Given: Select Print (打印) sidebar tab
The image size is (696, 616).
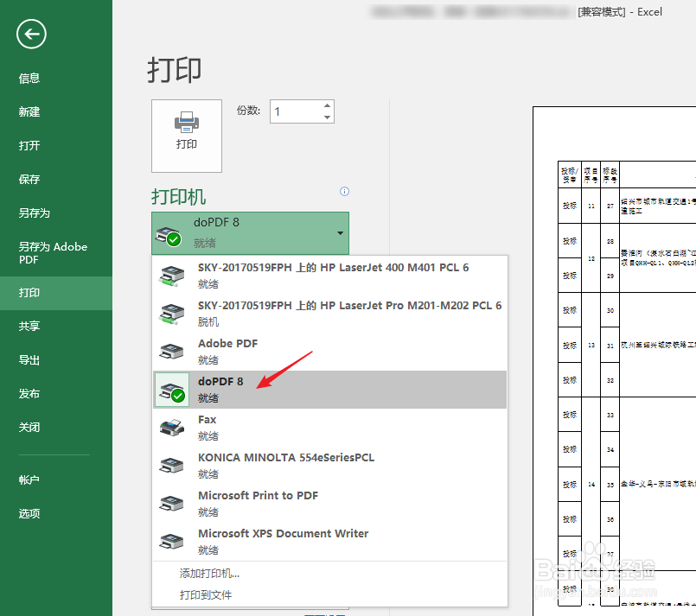Looking at the screenshot, I should tap(56, 293).
